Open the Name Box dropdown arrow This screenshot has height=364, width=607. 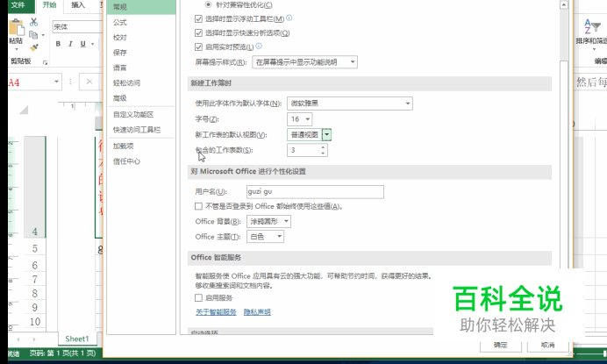(x=56, y=82)
